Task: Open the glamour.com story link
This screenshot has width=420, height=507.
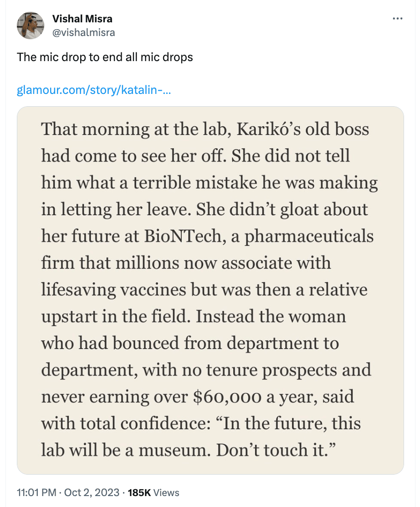Action: (x=94, y=90)
